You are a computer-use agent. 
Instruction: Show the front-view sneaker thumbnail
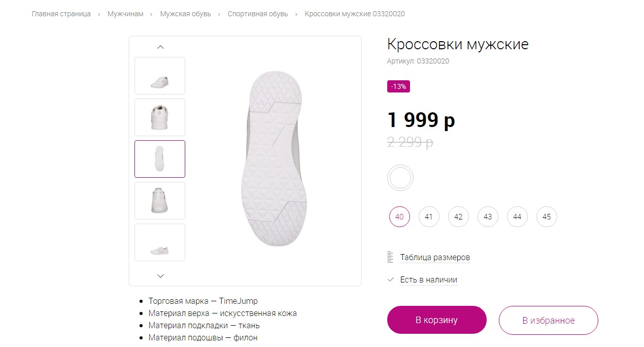click(x=160, y=201)
